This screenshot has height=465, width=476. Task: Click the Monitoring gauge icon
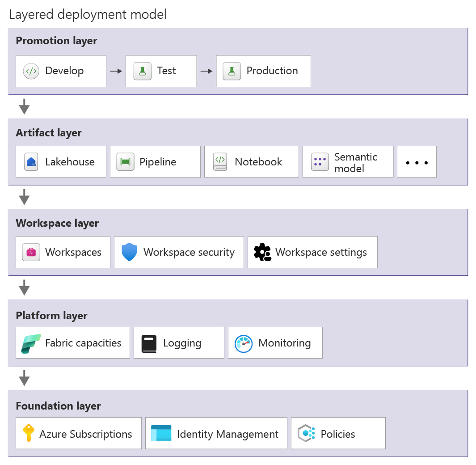pyautogui.click(x=244, y=343)
